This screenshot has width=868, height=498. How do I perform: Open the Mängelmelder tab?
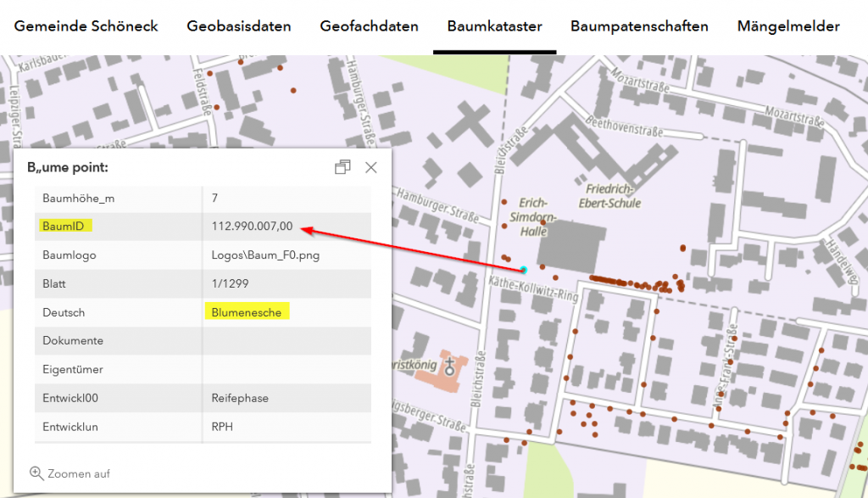coord(788,26)
